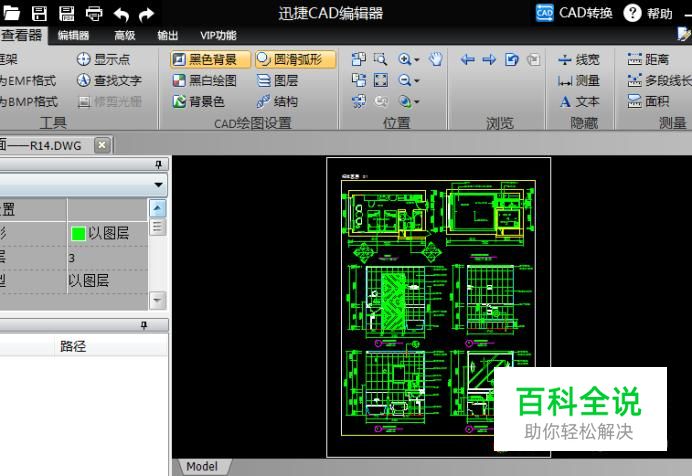Image resolution: width=692 pixels, height=476 pixels.
Task: Select the pan hand tool
Action: click(435, 59)
